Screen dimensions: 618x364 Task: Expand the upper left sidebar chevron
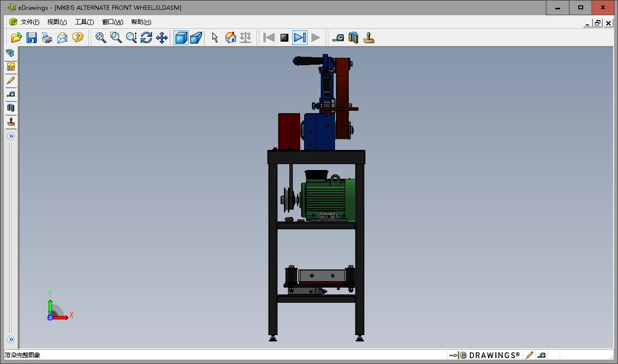pyautogui.click(x=11, y=136)
